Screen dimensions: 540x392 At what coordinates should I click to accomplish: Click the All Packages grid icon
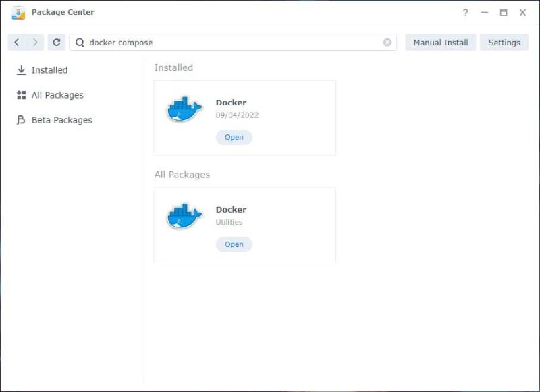(x=22, y=94)
